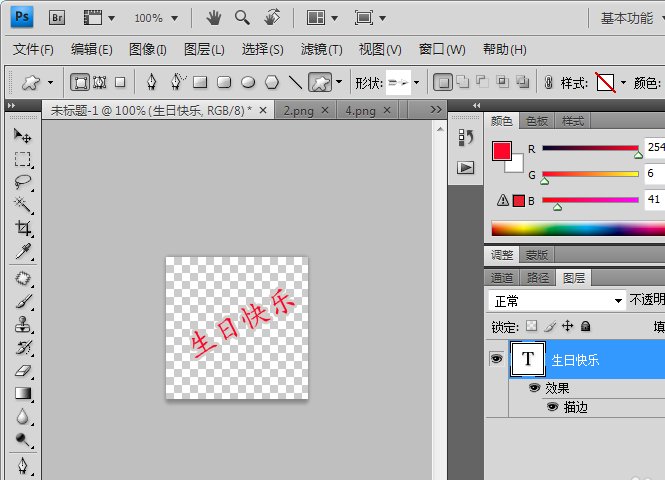Select the Eraser tool
Image resolution: width=665 pixels, height=480 pixels.
tap(22, 370)
